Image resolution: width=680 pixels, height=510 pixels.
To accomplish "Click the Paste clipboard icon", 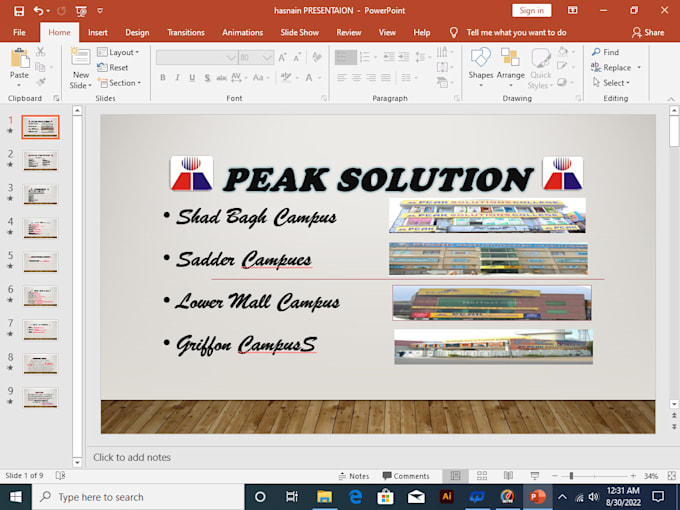I will tap(20, 58).
